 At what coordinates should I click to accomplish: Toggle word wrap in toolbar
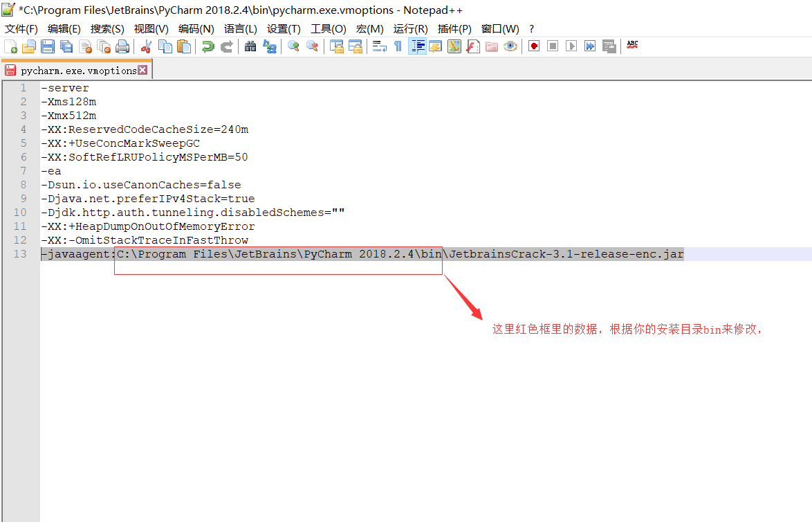coord(380,46)
